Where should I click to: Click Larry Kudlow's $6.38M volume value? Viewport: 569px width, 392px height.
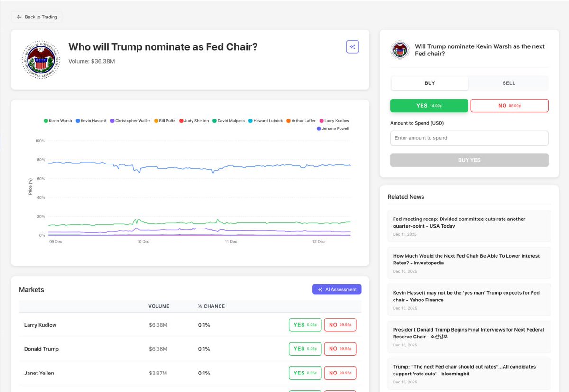coord(157,325)
